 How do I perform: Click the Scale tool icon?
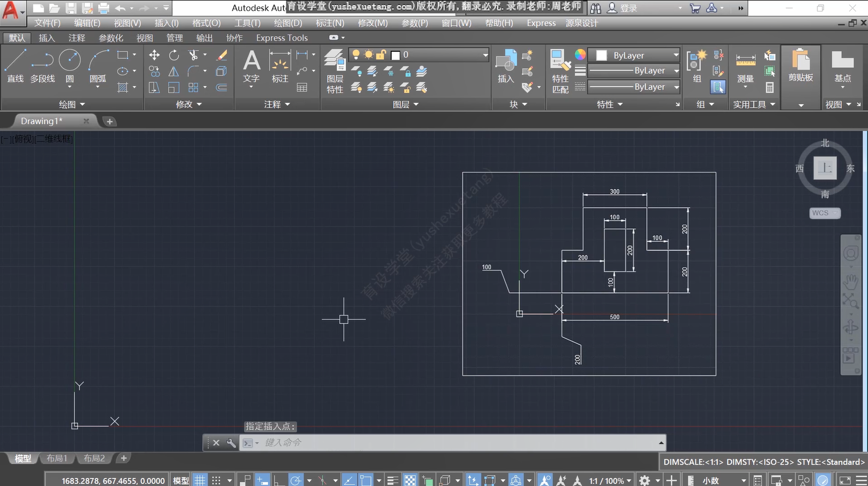pos(174,87)
